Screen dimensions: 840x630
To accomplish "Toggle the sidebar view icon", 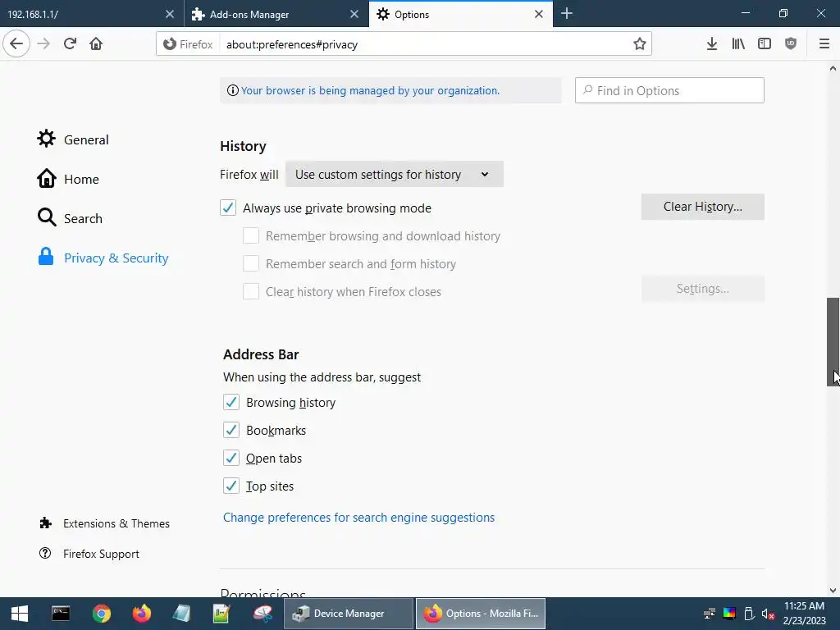I will (765, 44).
